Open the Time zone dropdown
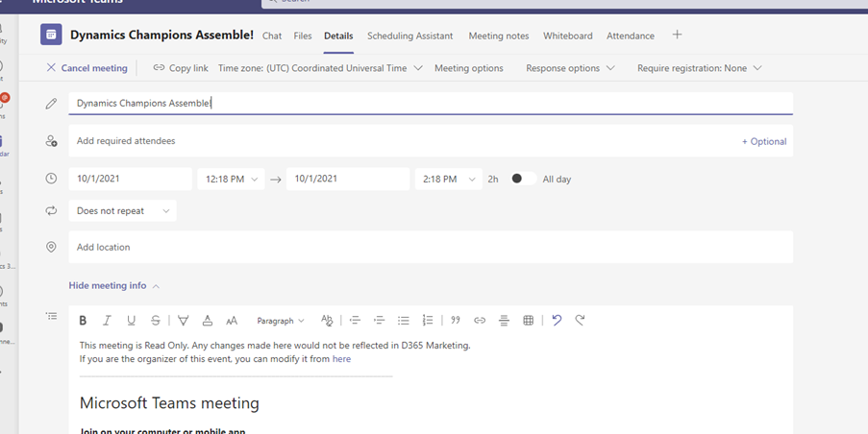Image resolution: width=868 pixels, height=434 pixels. [x=320, y=68]
